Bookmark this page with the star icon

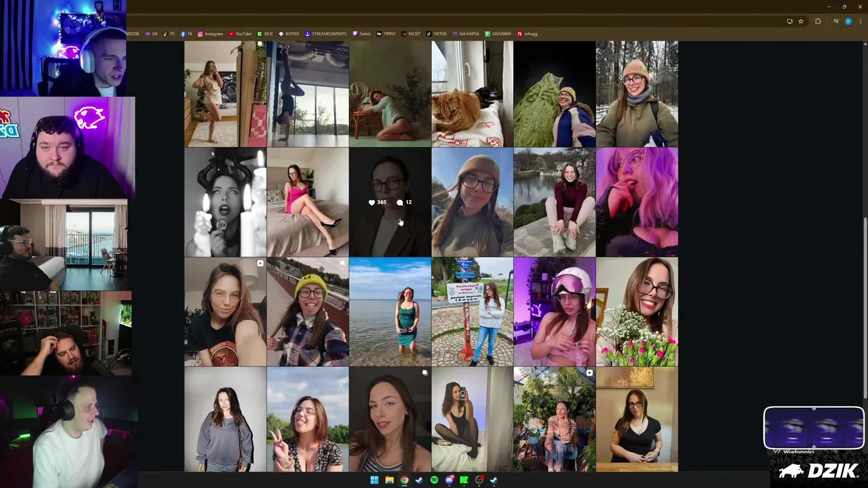pos(801,21)
